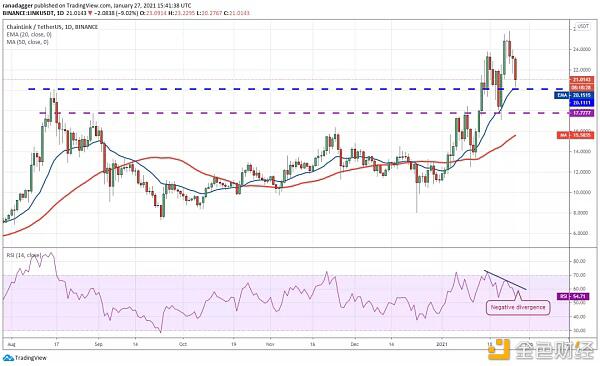This screenshot has width=600, height=366.
Task: Select the Chainlink / TetherUS chart title legend
Action: [52, 27]
